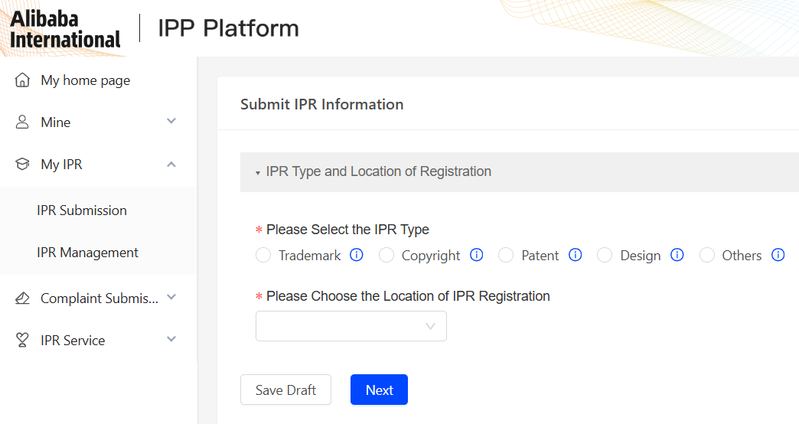The image size is (799, 424).
Task: Select the Trademark radio button
Action: pos(264,255)
